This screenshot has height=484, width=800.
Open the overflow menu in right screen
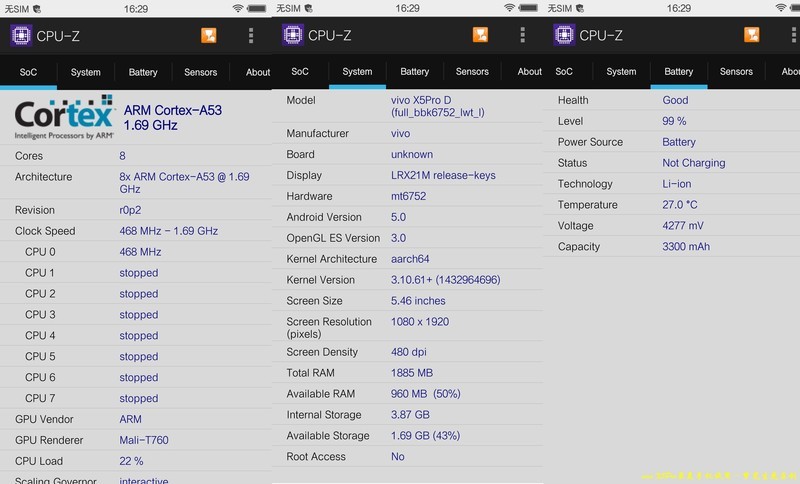[x=793, y=35]
